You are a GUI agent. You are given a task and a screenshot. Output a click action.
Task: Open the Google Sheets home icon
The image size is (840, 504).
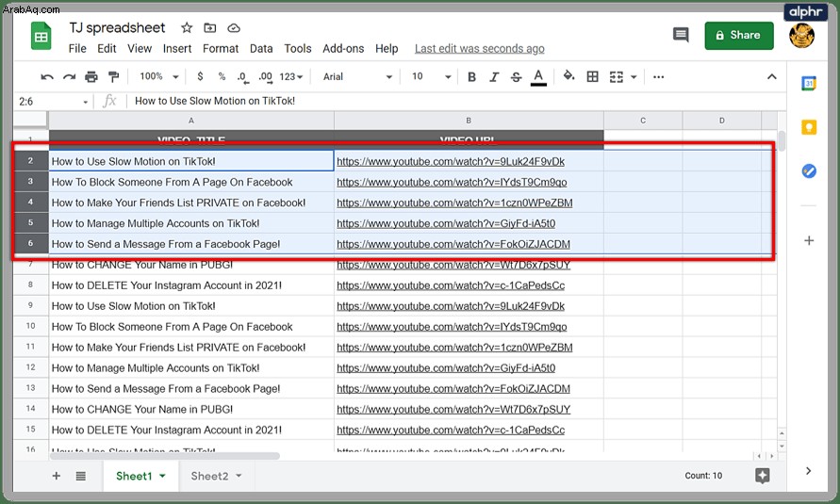(41, 37)
